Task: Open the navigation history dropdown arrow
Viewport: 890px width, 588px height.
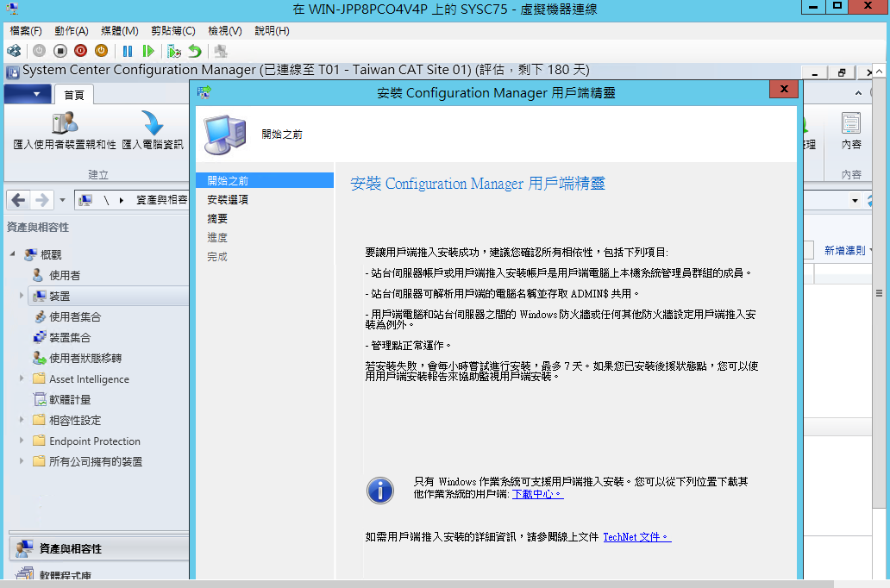Action: coord(62,200)
